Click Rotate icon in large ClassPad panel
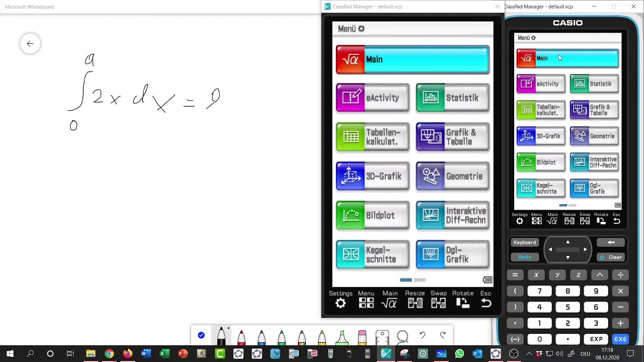This screenshot has height=362, width=644. pos(462,303)
